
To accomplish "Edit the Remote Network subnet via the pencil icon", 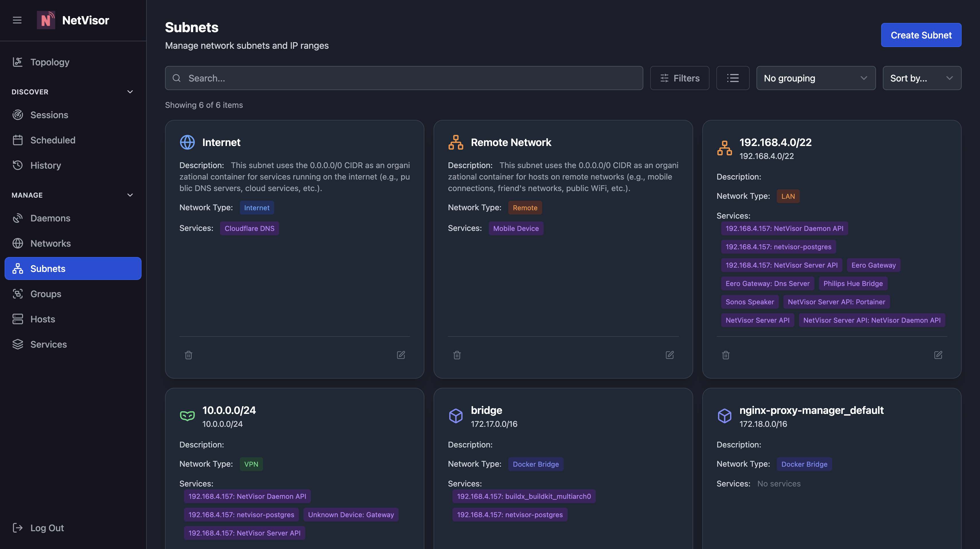I will (x=670, y=355).
